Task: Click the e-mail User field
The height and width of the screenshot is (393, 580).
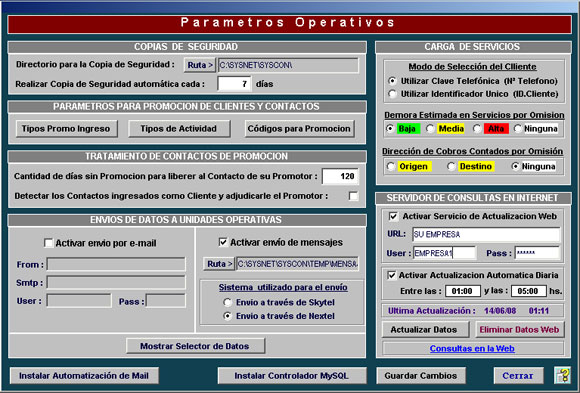Action: click(x=79, y=301)
